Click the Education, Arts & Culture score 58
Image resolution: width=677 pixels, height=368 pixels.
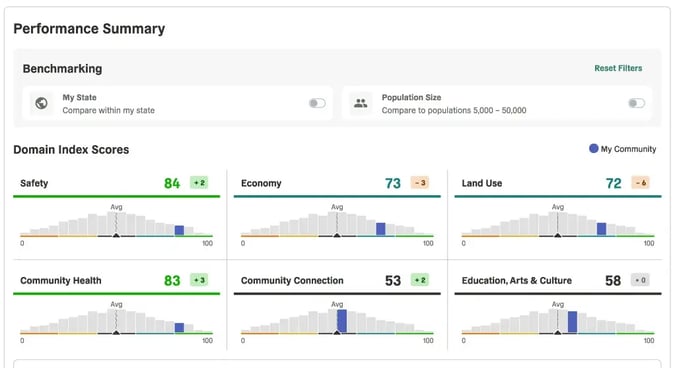613,281
